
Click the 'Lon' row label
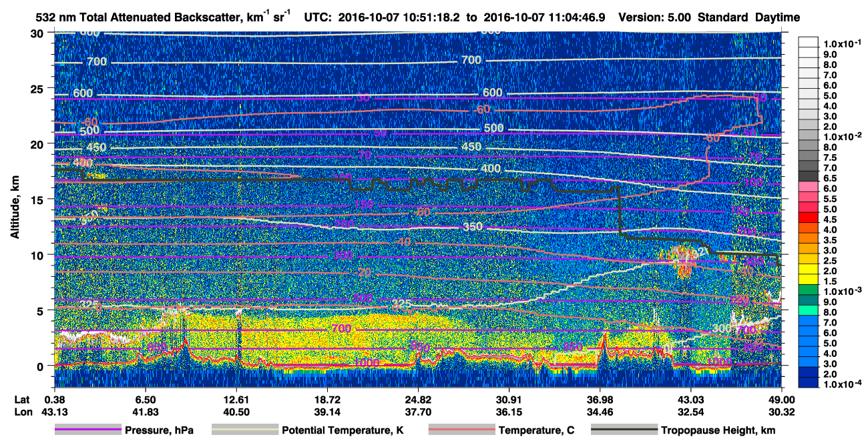[23, 412]
